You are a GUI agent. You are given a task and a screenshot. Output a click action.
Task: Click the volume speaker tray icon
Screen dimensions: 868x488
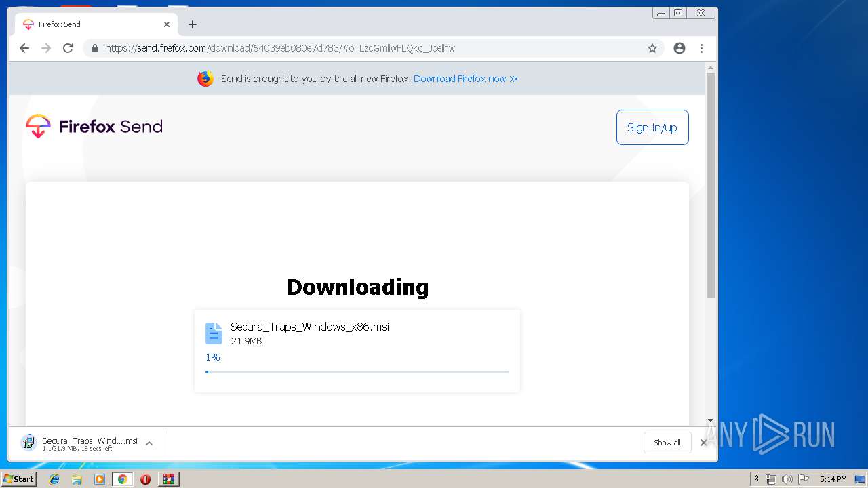[x=787, y=479]
